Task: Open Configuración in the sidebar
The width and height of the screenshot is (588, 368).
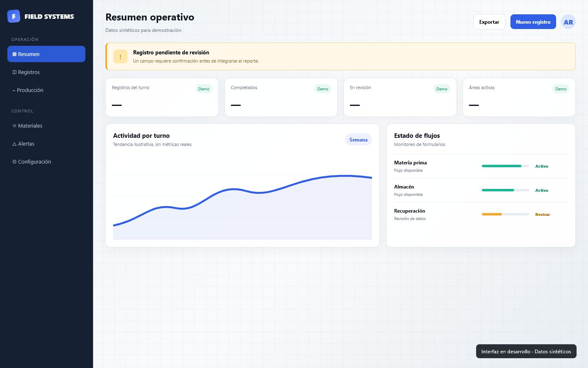Action: 46,162
